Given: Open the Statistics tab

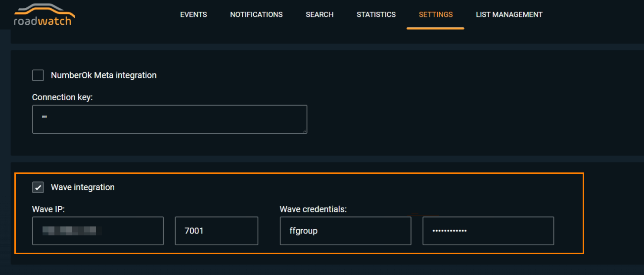Looking at the screenshot, I should coord(376,15).
